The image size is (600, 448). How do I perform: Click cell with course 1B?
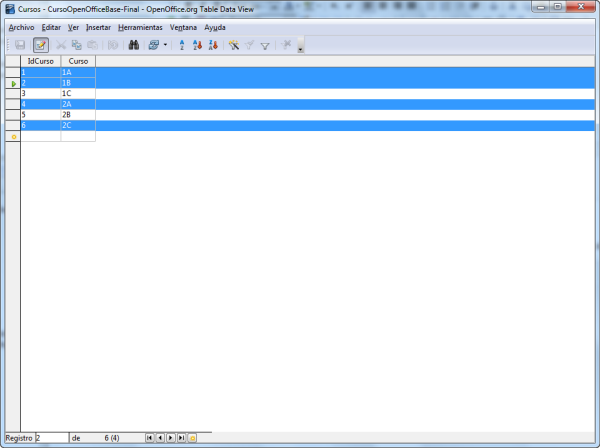click(x=78, y=83)
